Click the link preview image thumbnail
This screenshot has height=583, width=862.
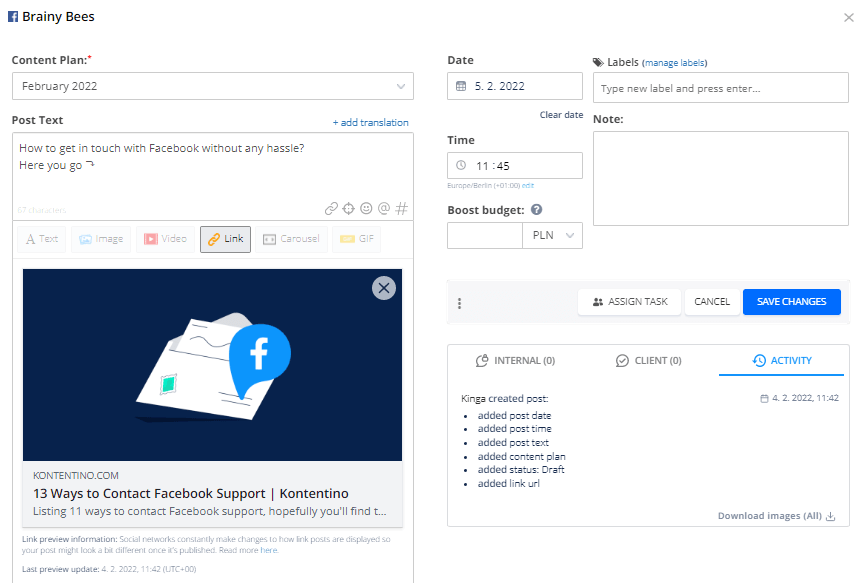click(x=212, y=365)
